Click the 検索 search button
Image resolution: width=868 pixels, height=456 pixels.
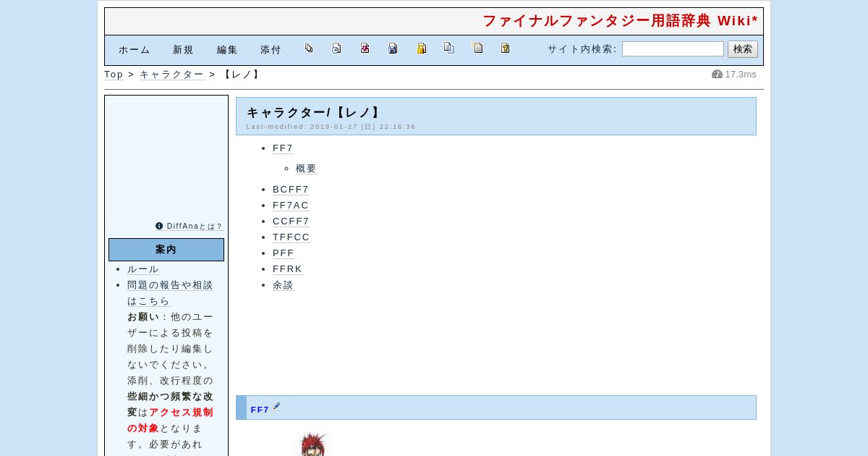[x=743, y=49]
